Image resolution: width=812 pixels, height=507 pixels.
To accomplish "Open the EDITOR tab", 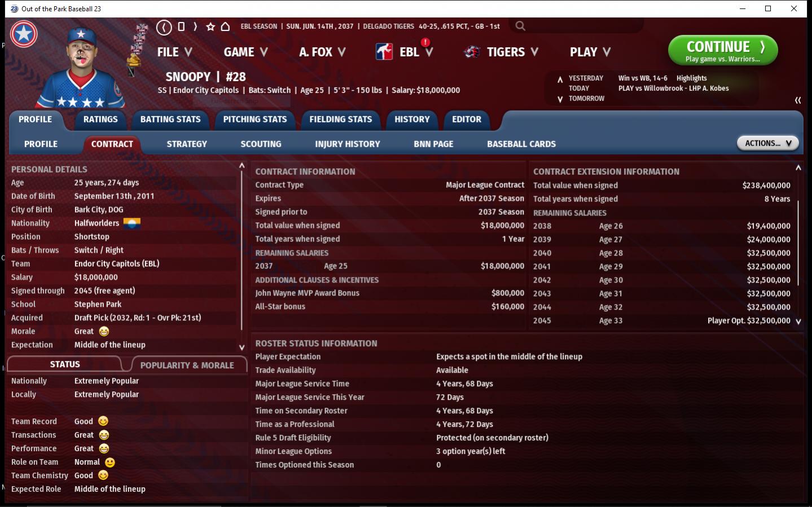I will click(467, 120).
